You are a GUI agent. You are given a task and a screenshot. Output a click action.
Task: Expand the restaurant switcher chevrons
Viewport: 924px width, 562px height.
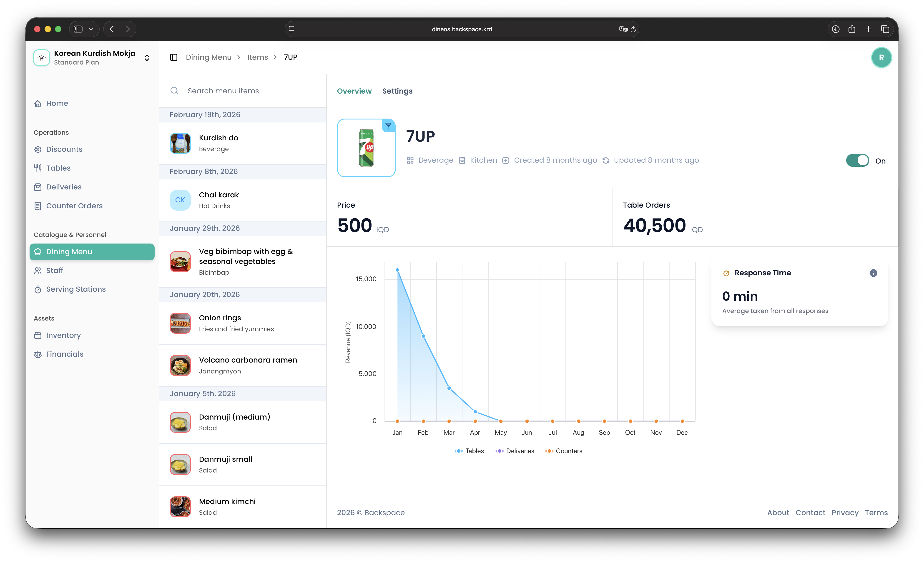147,58
